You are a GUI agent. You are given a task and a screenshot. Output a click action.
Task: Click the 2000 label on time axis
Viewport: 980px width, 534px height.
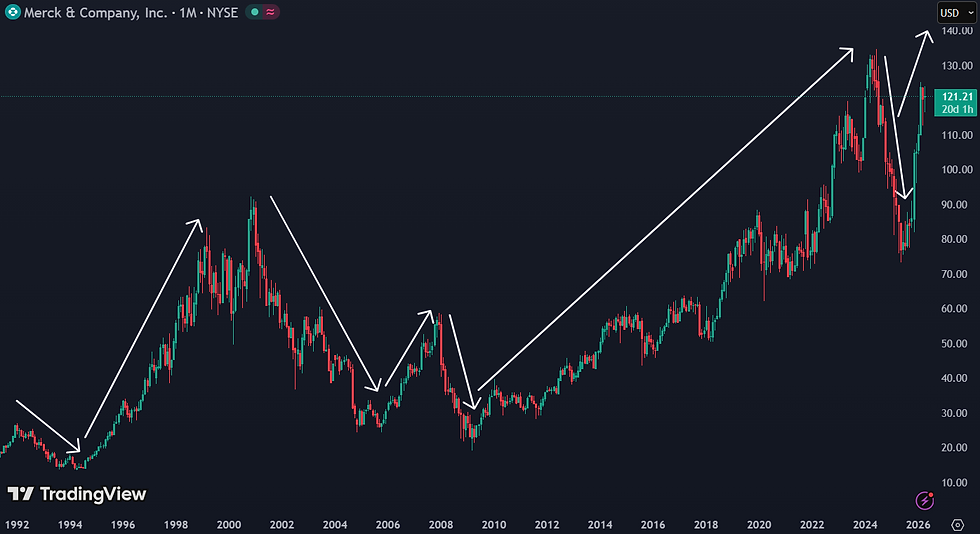pos(229,525)
